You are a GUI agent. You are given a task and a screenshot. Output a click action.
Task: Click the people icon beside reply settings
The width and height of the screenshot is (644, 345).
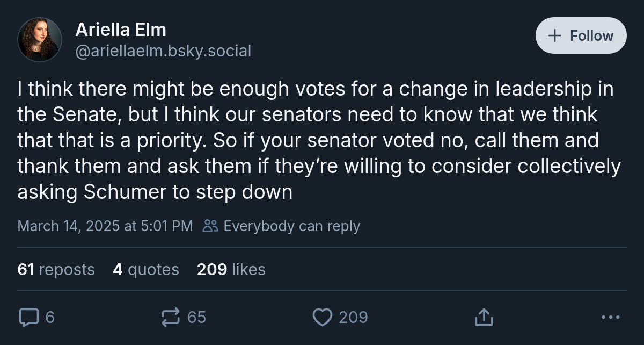(210, 226)
